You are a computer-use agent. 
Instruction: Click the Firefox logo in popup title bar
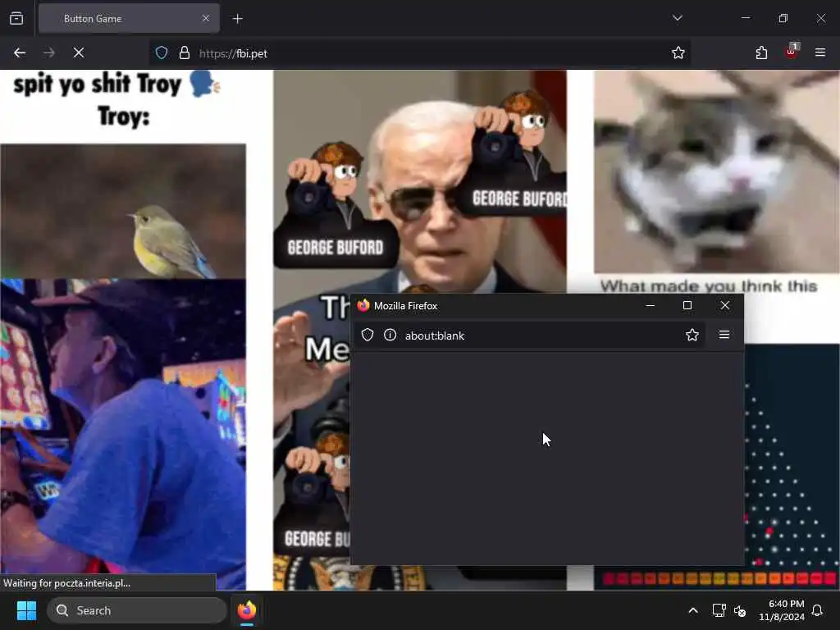(x=363, y=305)
